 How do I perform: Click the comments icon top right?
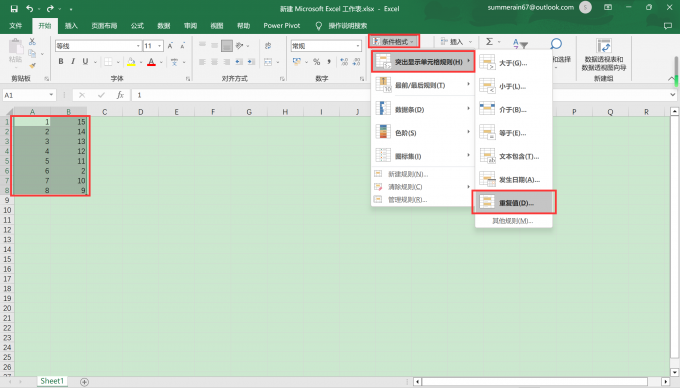point(667,26)
